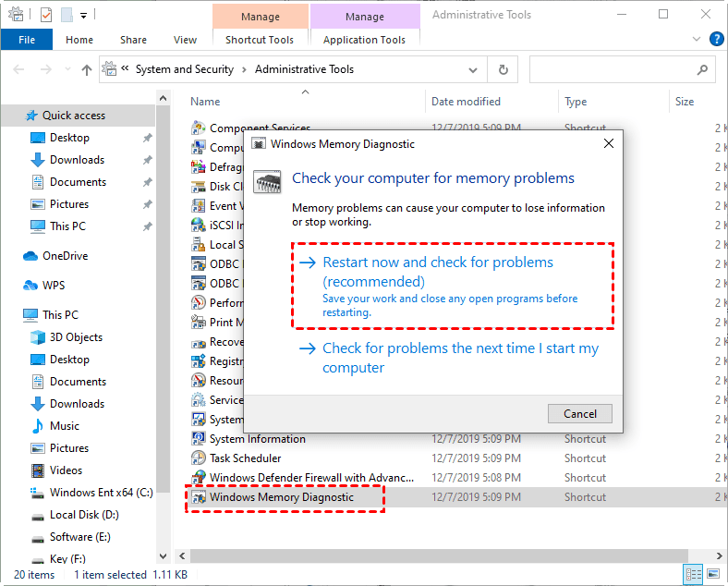Image resolution: width=728 pixels, height=586 pixels.
Task: Open pinned Documents under Quick access
Action: [x=78, y=182]
